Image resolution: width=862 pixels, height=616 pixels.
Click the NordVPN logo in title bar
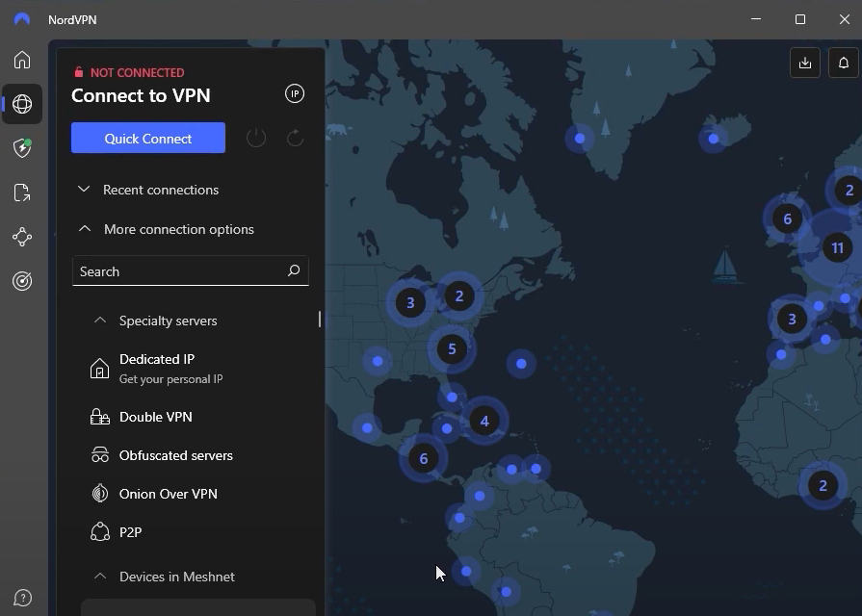pos(22,19)
